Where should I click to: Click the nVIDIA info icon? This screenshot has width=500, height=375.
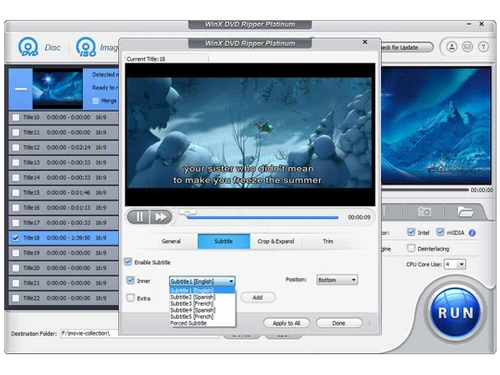click(472, 233)
